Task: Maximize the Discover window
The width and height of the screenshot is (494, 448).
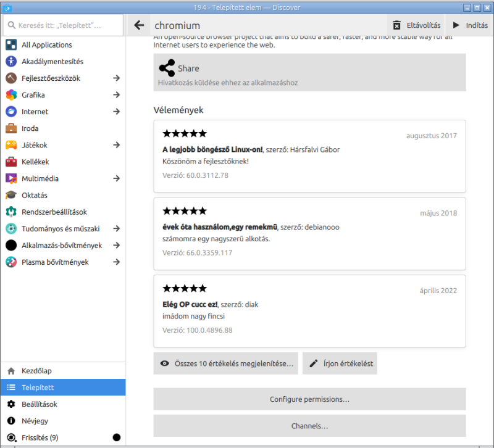Action: pos(477,8)
